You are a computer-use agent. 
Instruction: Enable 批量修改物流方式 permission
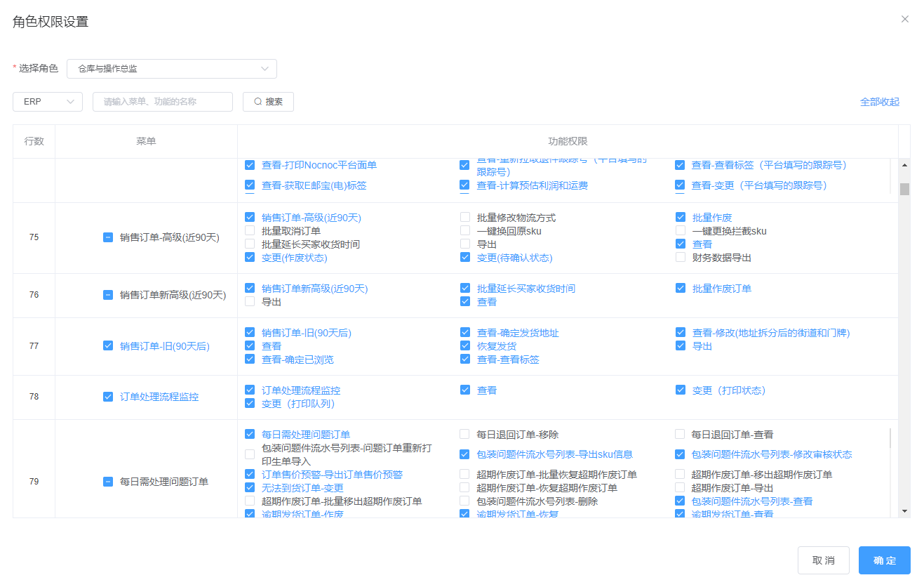pyautogui.click(x=465, y=218)
